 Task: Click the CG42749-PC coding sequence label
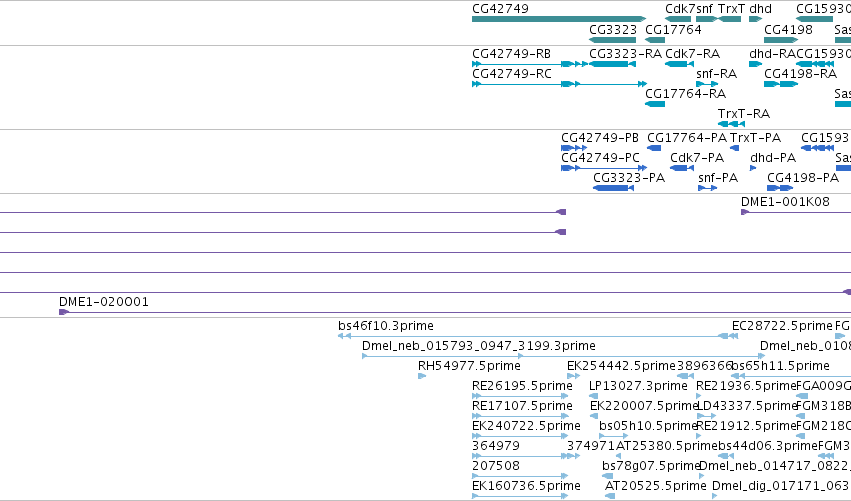click(600, 158)
